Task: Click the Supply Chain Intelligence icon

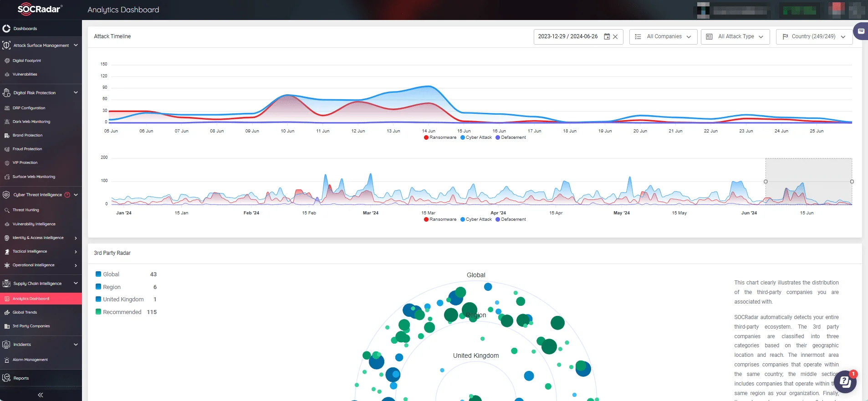Action: [x=6, y=284]
